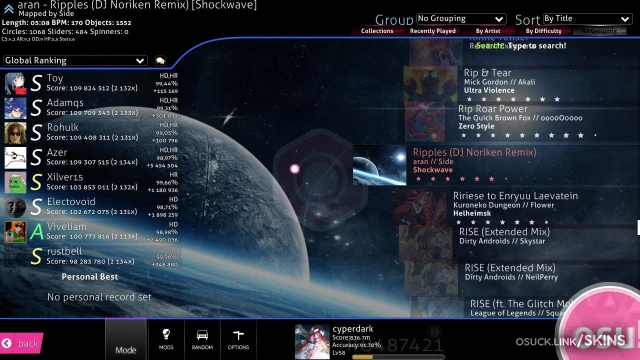
Task: Click the Rip Roar Power thumbnail
Action: click(x=425, y=121)
